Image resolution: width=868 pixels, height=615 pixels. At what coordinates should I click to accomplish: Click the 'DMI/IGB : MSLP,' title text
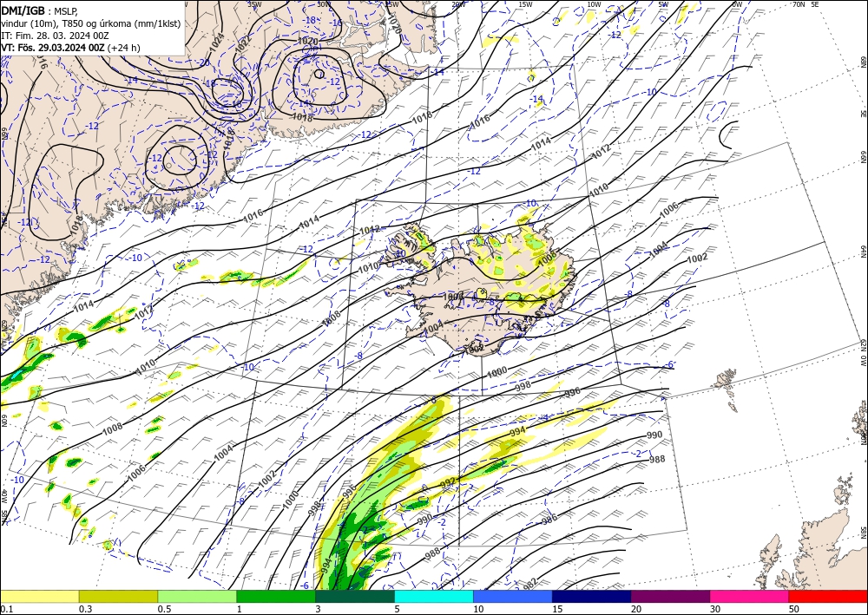39,10
